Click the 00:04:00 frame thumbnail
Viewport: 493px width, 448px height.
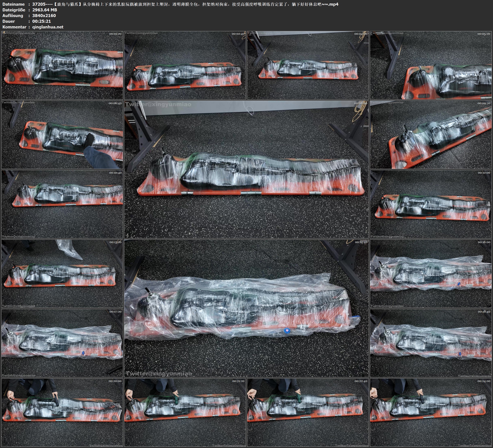tap(308, 65)
